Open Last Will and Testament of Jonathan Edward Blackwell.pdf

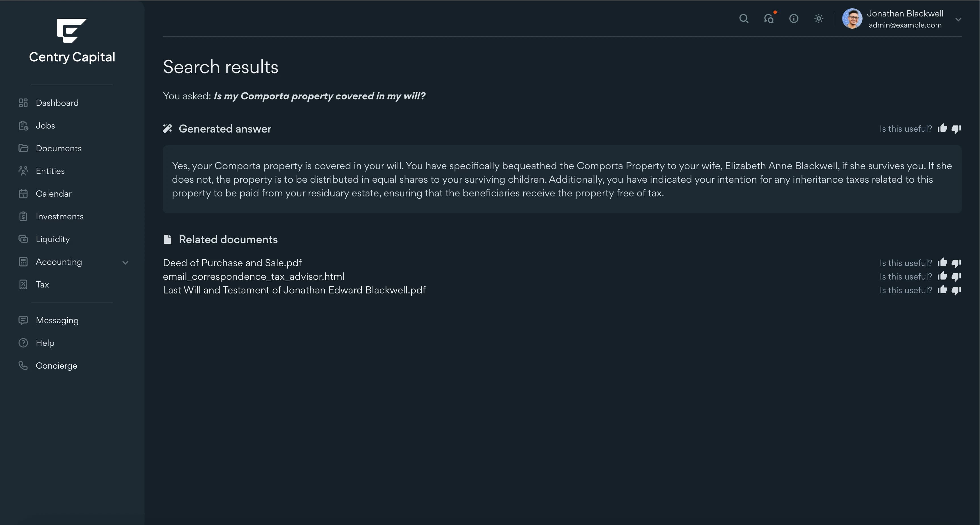tap(294, 290)
